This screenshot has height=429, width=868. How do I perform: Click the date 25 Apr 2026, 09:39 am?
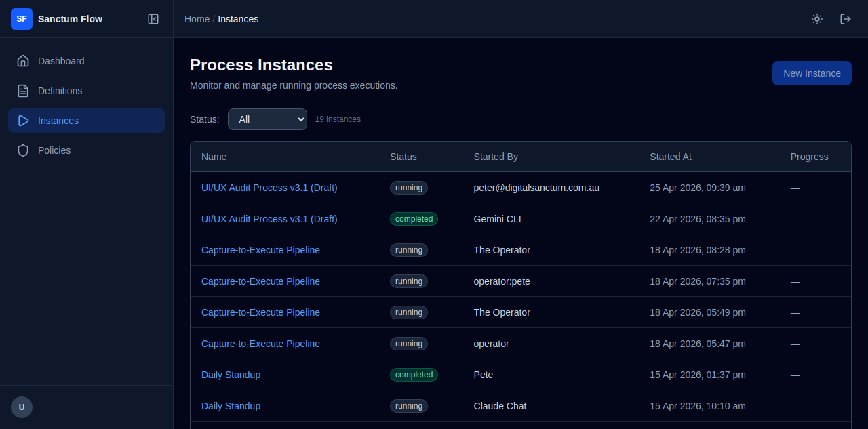pos(698,188)
